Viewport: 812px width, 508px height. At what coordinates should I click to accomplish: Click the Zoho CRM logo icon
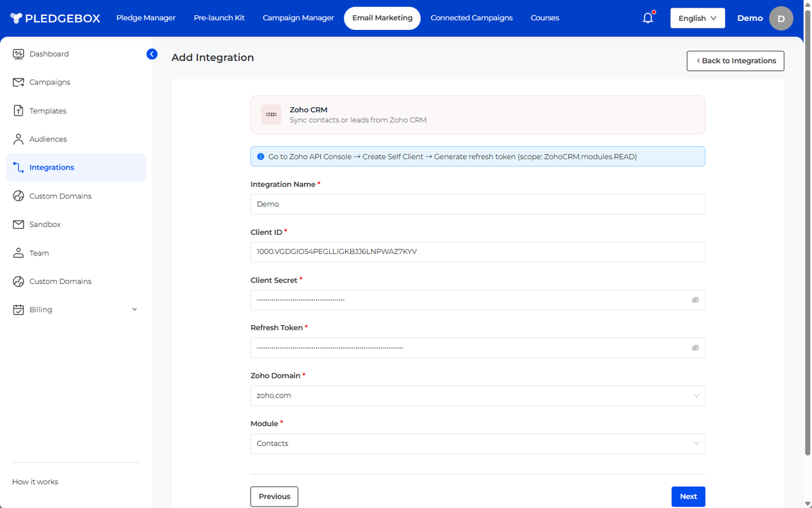[271, 115]
